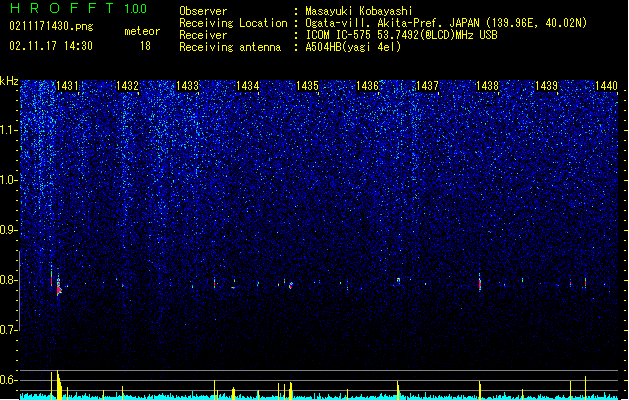This screenshot has height=400, width=629.
Task: Click the 1438 time marker
Action: pyautogui.click(x=487, y=86)
